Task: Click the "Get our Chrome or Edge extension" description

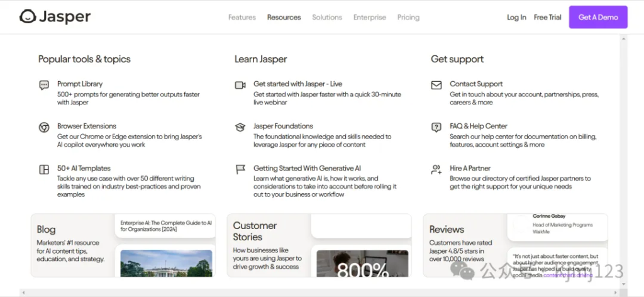Action: point(130,140)
